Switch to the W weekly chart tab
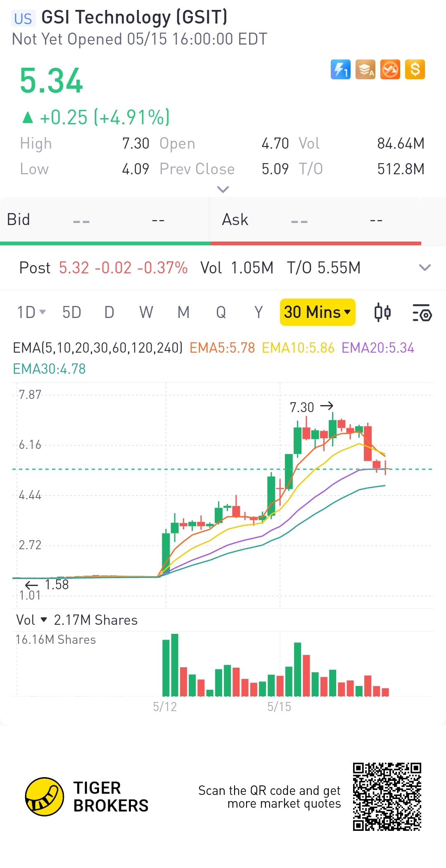 tap(146, 312)
